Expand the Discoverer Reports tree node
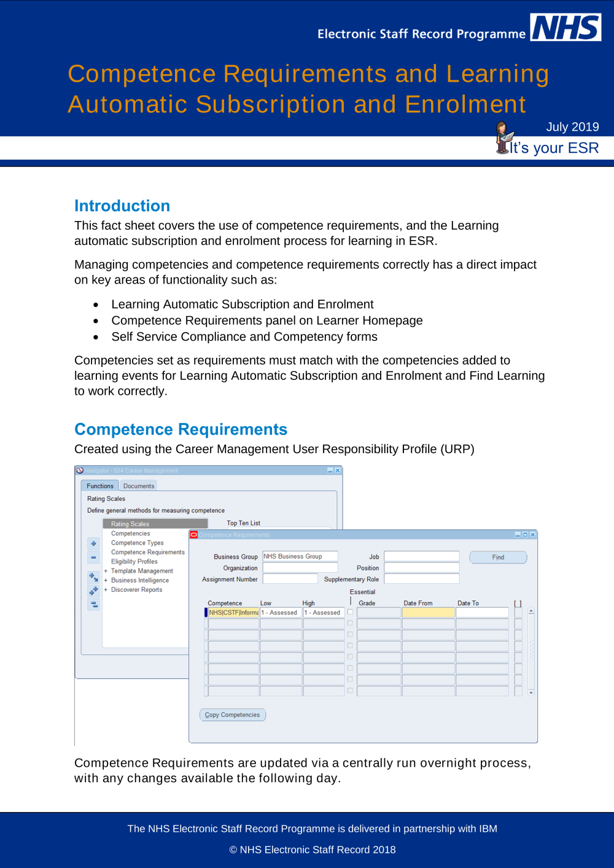 click(105, 589)
